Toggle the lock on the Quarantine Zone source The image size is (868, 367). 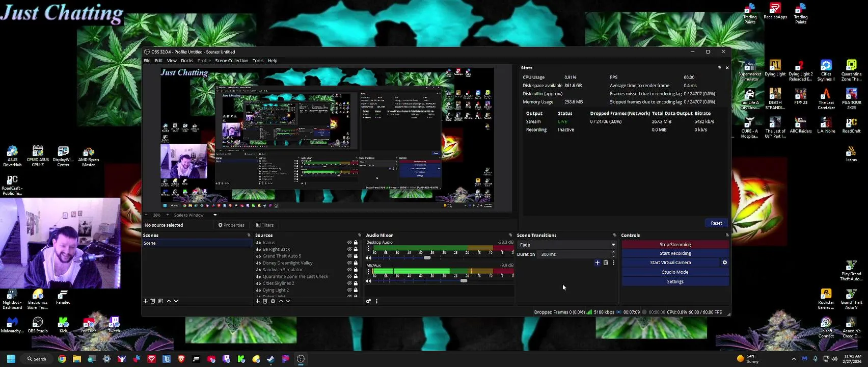point(356,276)
